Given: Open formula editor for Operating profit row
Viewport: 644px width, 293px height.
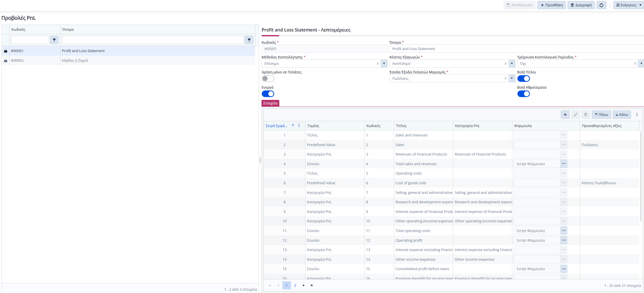Looking at the screenshot, I should point(563,240).
